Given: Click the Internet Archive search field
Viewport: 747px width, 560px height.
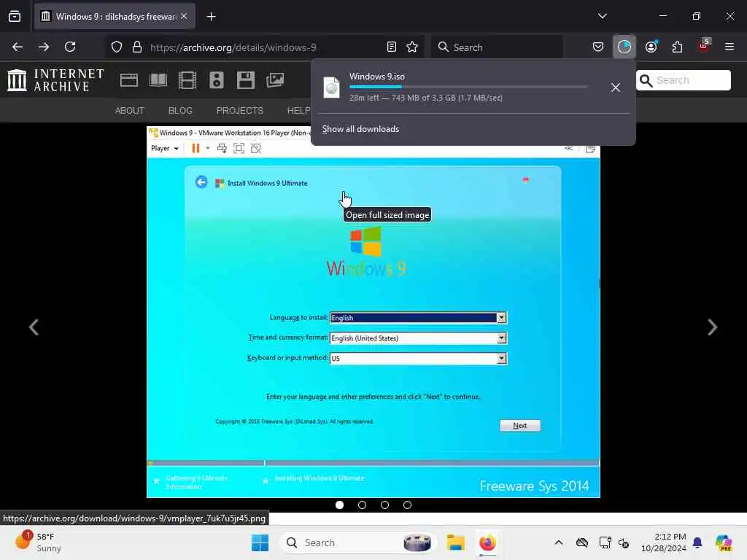Looking at the screenshot, I should click(x=683, y=80).
